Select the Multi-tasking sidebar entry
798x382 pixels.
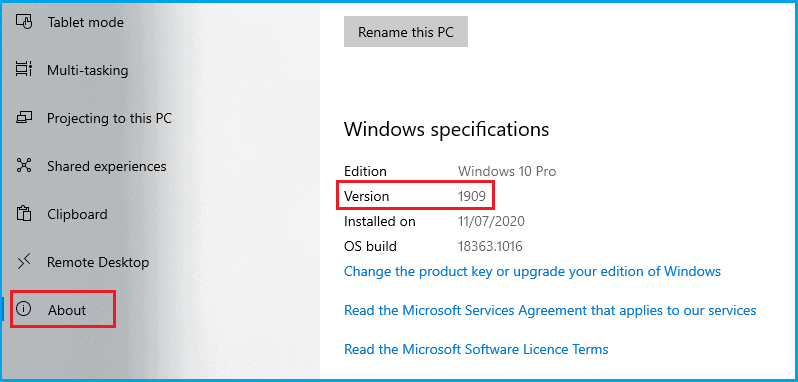88,70
